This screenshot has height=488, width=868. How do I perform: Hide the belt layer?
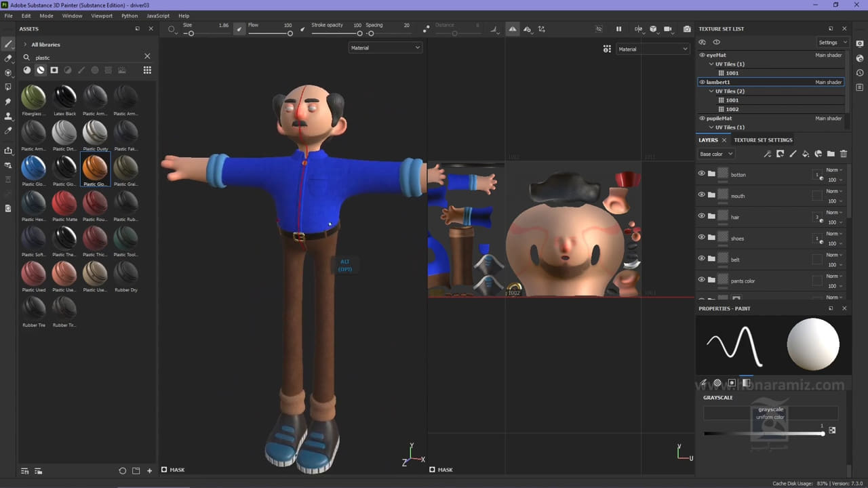pyautogui.click(x=701, y=259)
